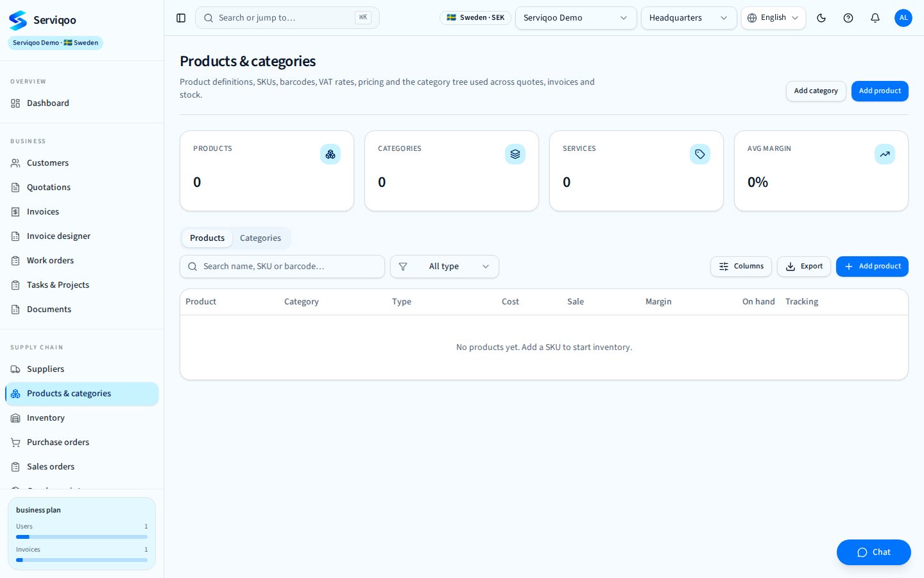This screenshot has height=578, width=924.
Task: Open the AL user avatar menu
Action: tap(903, 18)
